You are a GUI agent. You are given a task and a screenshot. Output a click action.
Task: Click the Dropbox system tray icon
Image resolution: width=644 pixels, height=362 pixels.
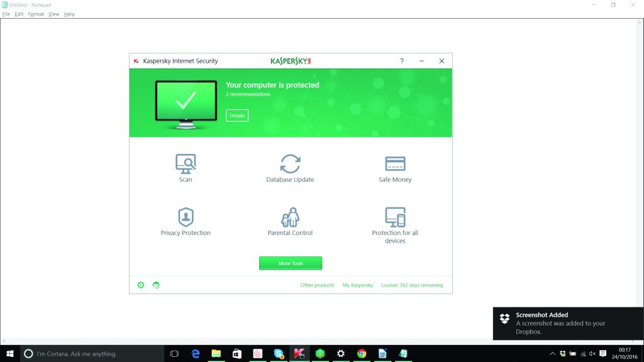tap(563, 353)
